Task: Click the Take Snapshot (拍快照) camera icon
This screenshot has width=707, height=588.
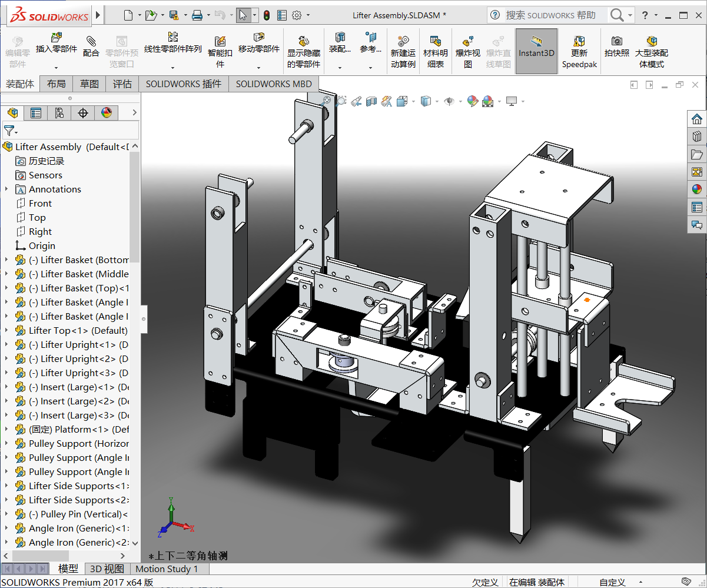Action: (616, 46)
